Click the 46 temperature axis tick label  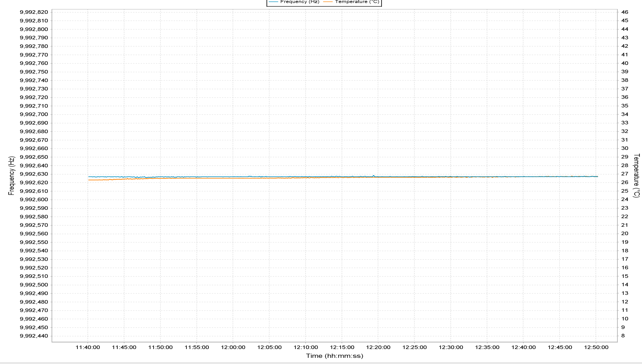click(x=625, y=12)
